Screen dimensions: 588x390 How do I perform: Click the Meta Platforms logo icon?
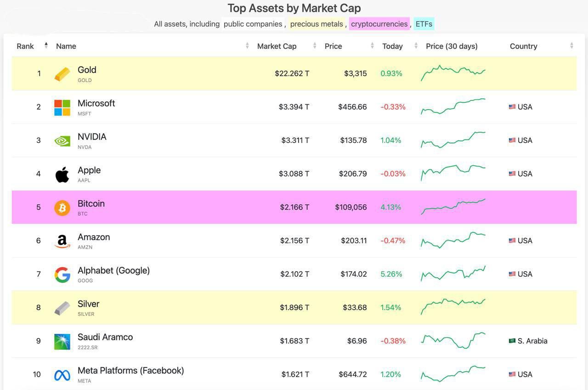62,375
